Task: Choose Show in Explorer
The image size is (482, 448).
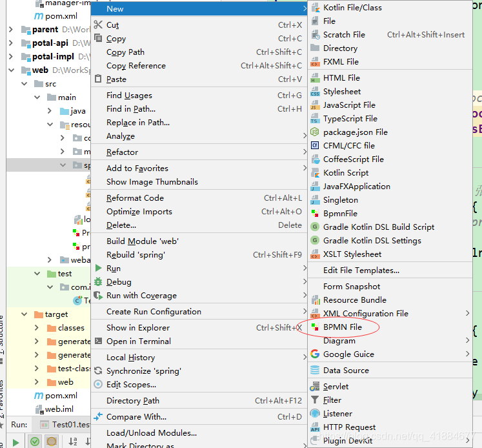Action: click(x=199, y=328)
